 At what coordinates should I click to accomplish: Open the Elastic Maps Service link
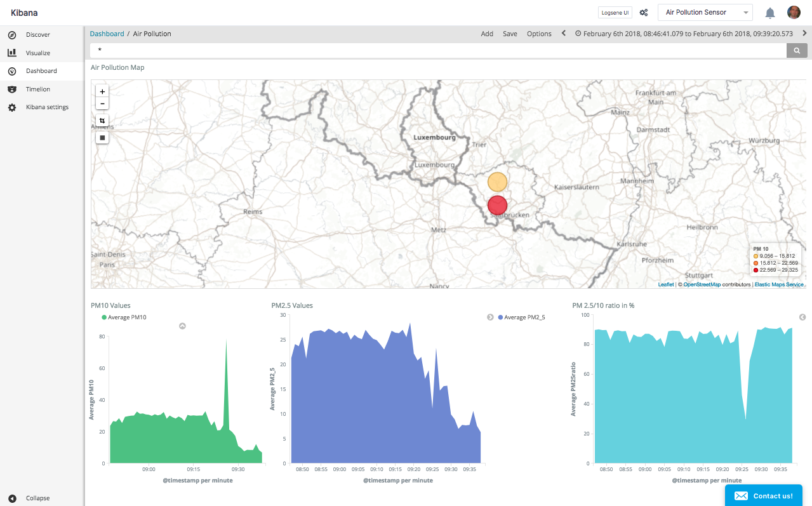[x=779, y=284]
